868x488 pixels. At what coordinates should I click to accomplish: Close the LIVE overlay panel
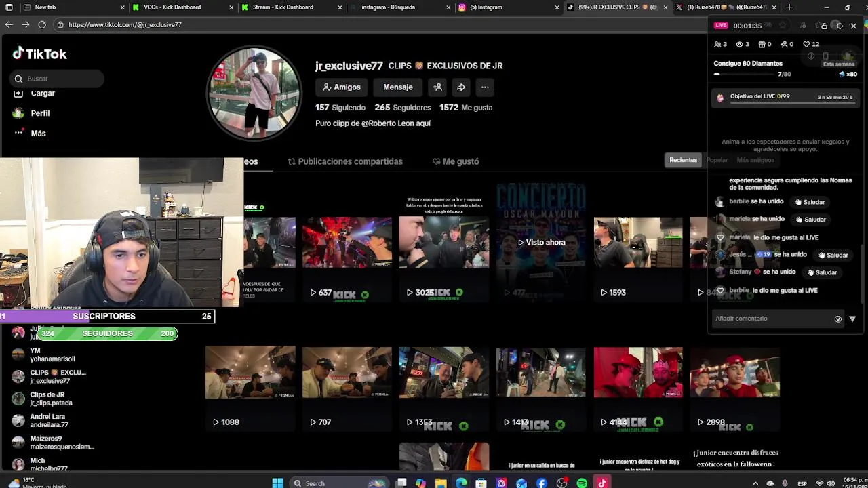(x=853, y=26)
